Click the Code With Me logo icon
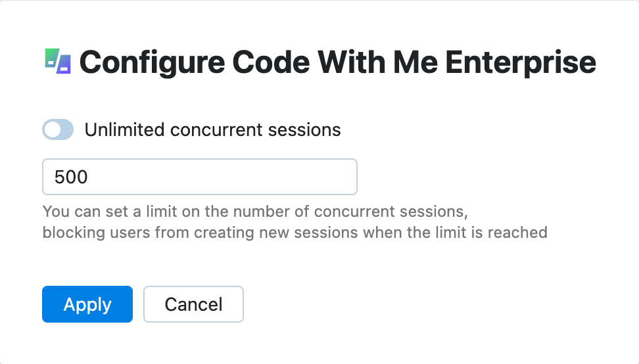 (57, 61)
